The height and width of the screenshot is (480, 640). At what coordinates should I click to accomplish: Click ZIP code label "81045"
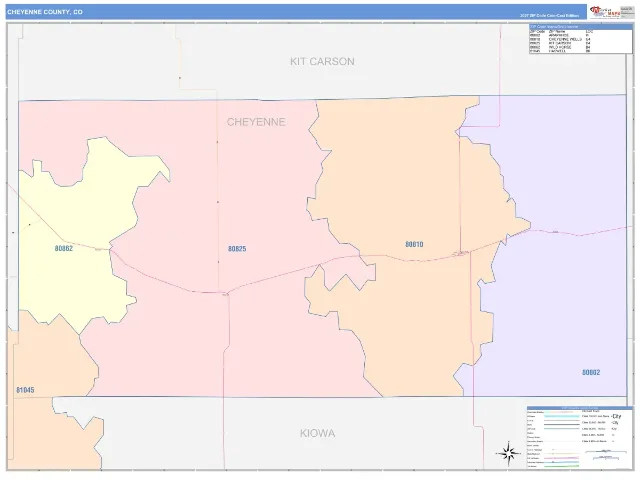(x=25, y=390)
